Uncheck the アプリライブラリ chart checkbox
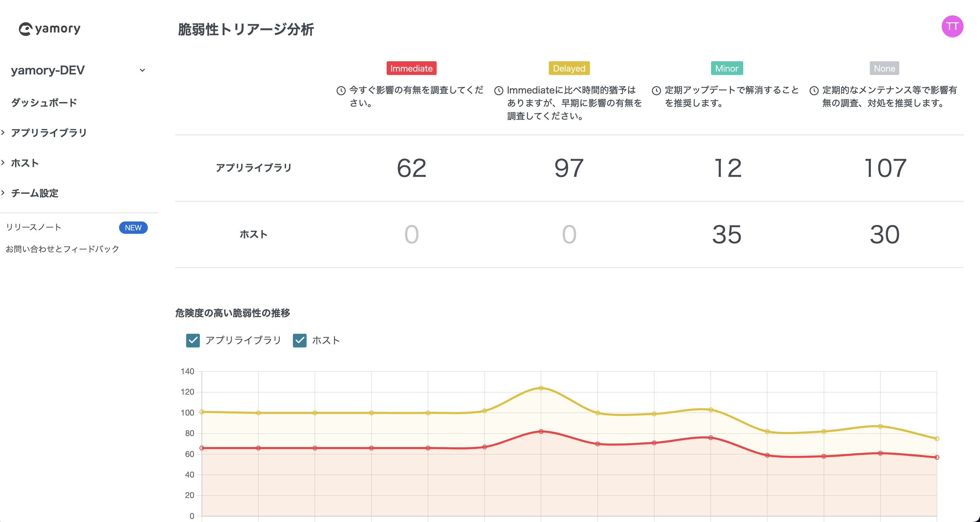This screenshot has height=522, width=980. point(193,341)
